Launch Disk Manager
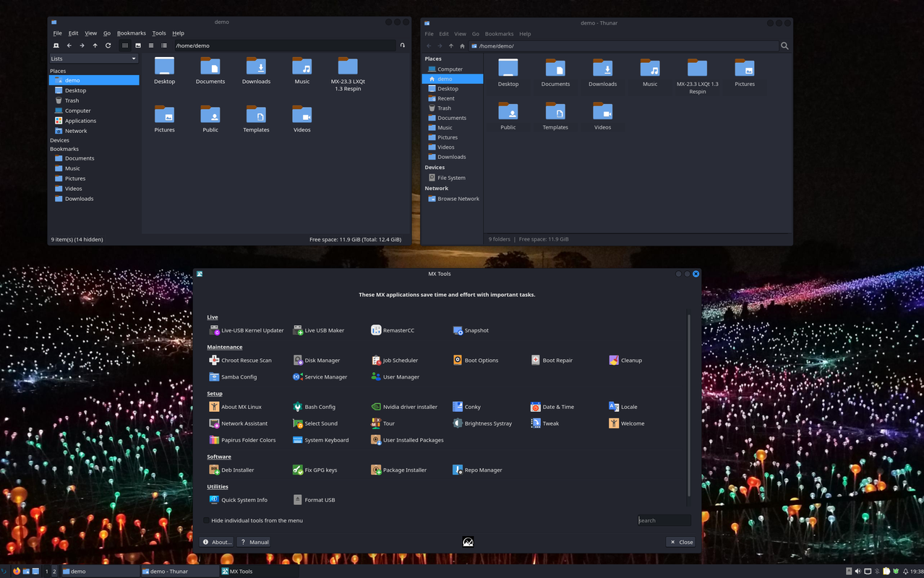The height and width of the screenshot is (578, 924). click(x=316, y=360)
